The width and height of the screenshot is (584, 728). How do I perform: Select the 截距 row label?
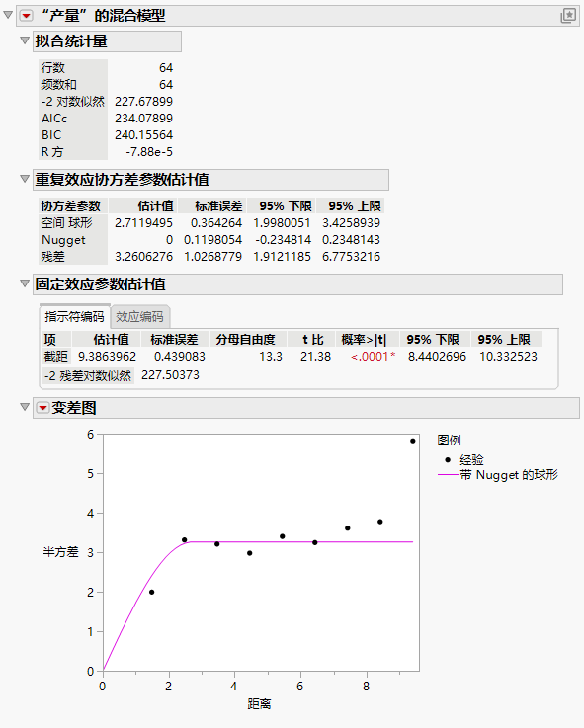56,357
